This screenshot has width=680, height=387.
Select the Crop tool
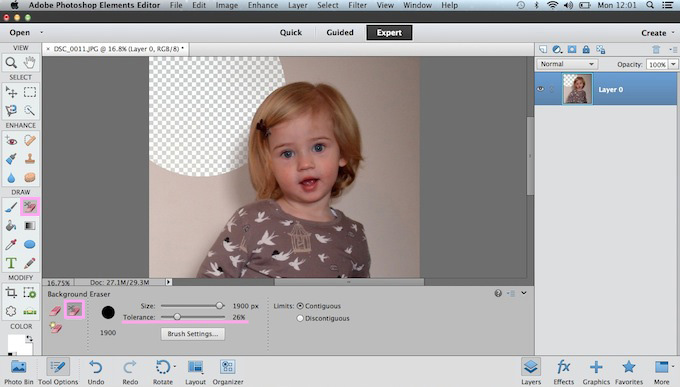click(11, 292)
